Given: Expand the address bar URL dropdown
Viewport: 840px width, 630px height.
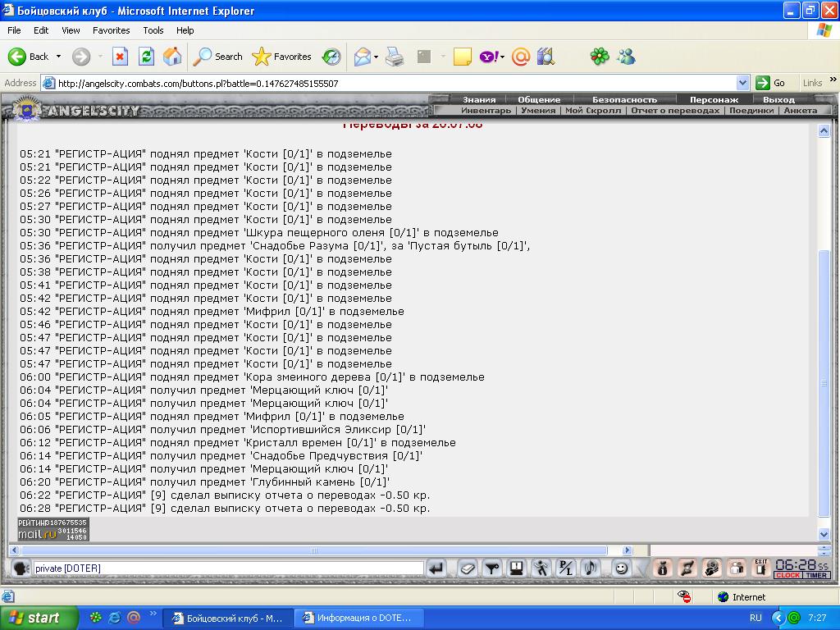Looking at the screenshot, I should pyautogui.click(x=742, y=83).
